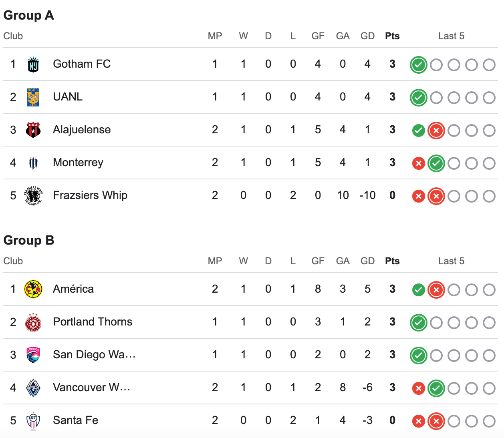Viewport: 504px width, 438px height.
Task: Click the Last 5 header in Group A
Action: pos(451,36)
